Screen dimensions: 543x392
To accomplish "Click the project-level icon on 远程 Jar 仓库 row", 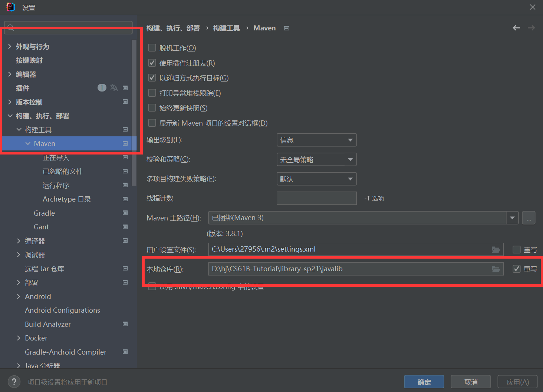I will (125, 268).
